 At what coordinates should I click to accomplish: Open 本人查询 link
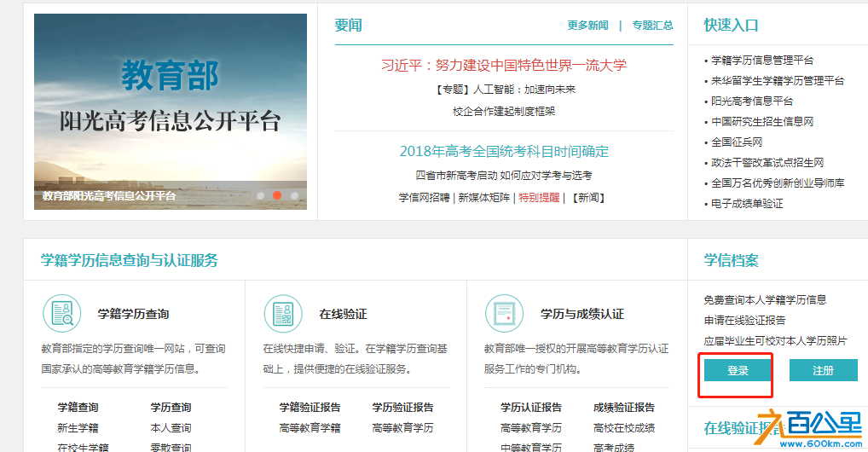pyautogui.click(x=171, y=428)
